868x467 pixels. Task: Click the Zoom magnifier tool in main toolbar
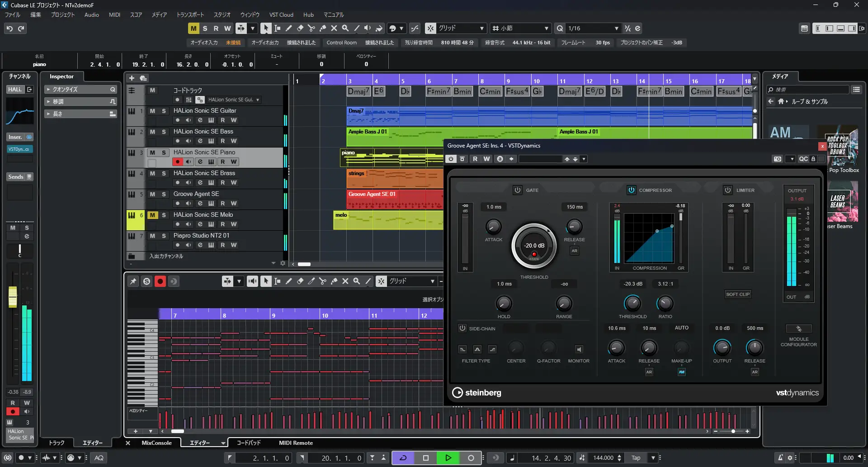pos(345,29)
